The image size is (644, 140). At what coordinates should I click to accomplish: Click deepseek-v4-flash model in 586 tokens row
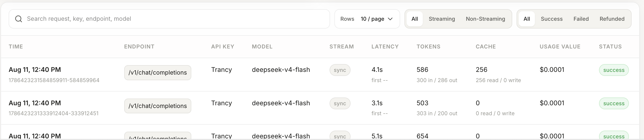281,70
